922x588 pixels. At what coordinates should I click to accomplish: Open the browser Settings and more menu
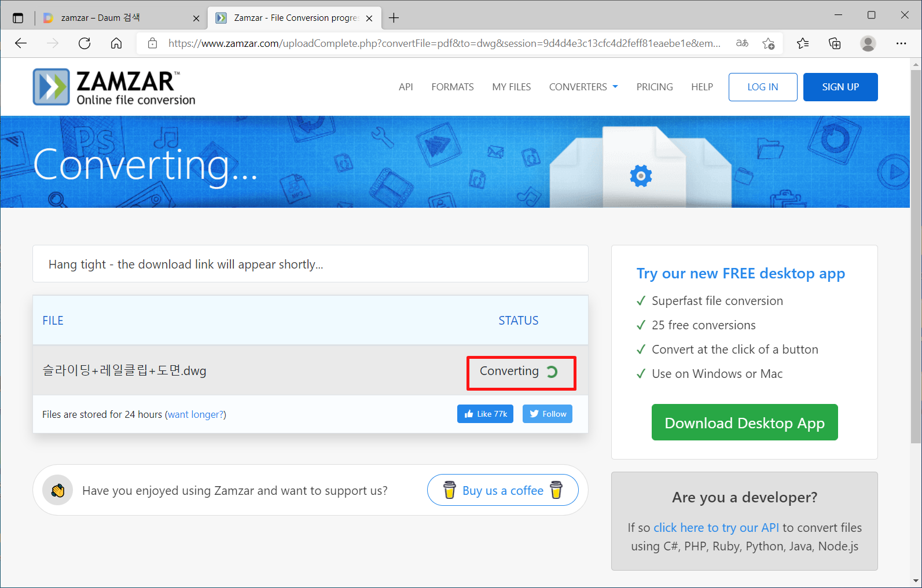point(901,43)
